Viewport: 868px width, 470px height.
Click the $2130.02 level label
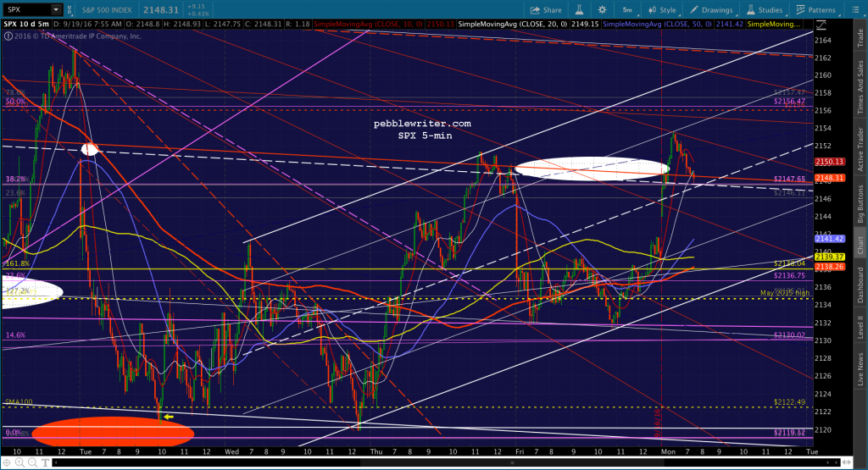coord(789,335)
